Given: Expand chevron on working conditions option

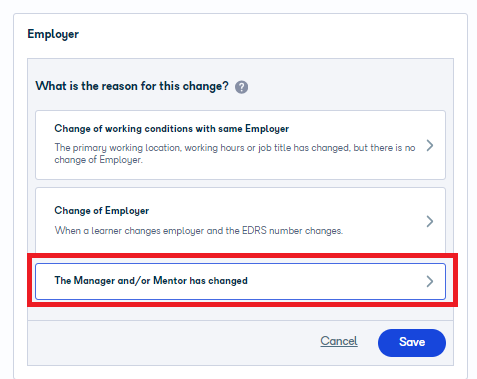Looking at the screenshot, I should (x=430, y=145).
